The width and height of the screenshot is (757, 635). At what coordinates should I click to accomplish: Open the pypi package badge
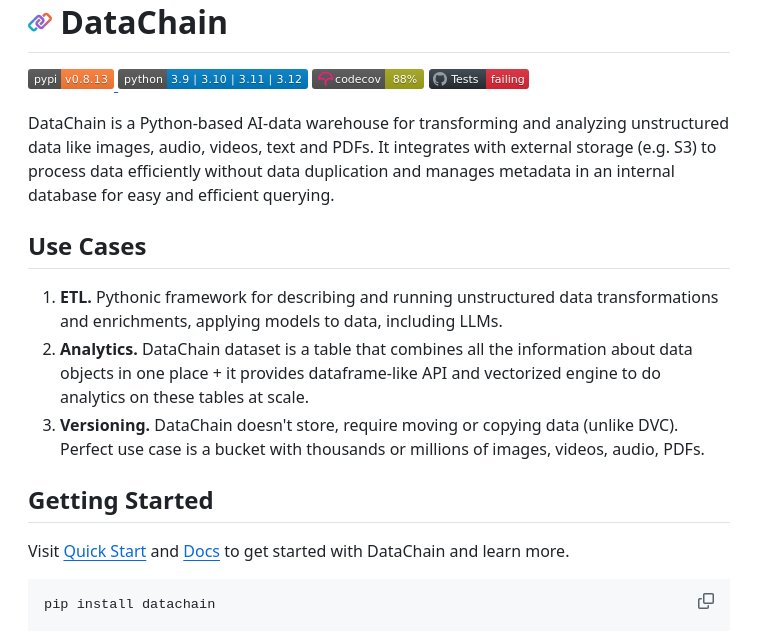(71, 79)
